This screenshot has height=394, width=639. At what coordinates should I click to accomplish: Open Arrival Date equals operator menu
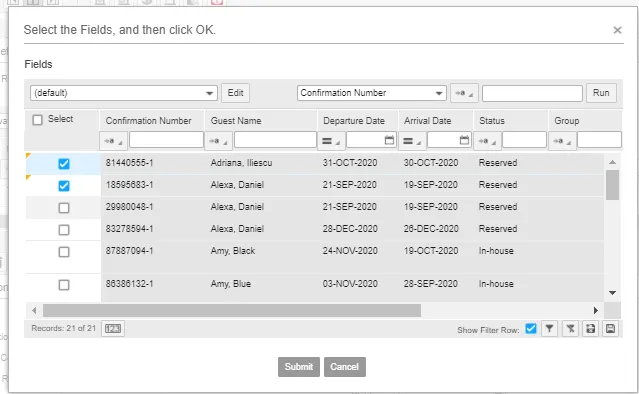412,141
